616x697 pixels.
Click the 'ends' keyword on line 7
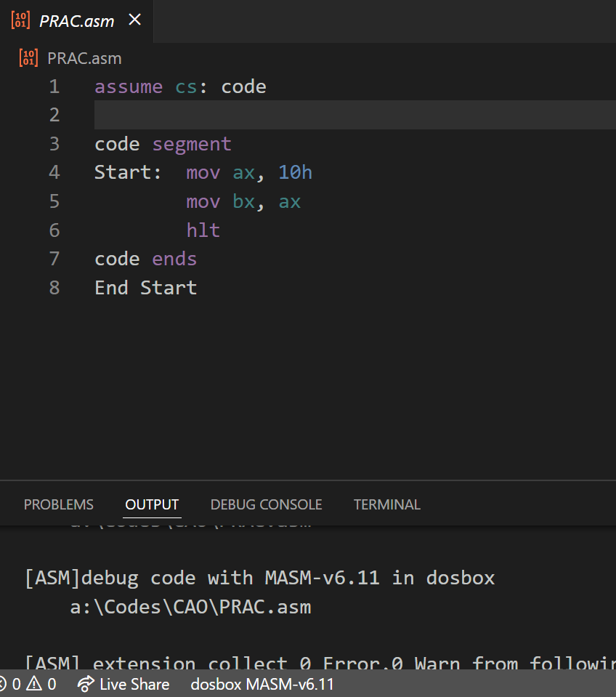(174, 259)
